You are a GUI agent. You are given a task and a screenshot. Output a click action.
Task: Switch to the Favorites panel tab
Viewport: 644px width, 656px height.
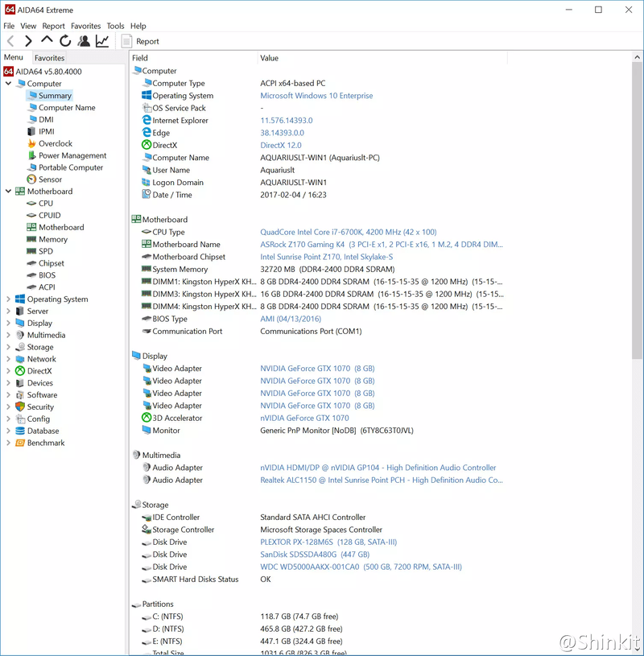[49, 58]
